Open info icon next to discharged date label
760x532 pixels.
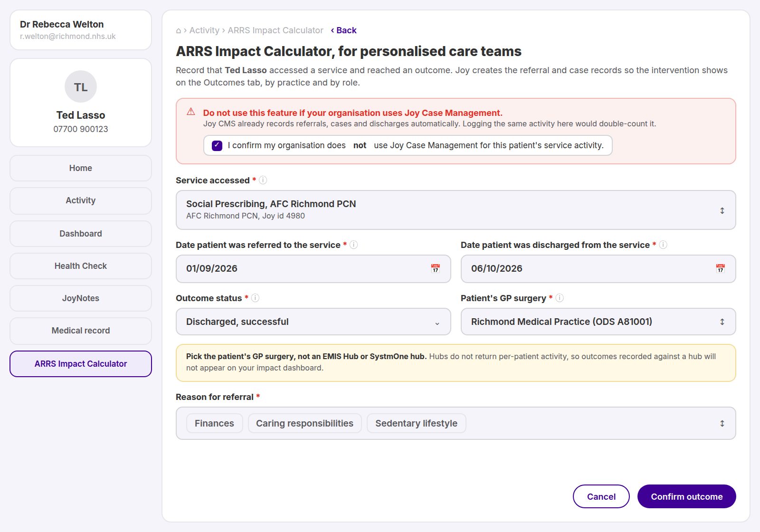click(x=663, y=245)
